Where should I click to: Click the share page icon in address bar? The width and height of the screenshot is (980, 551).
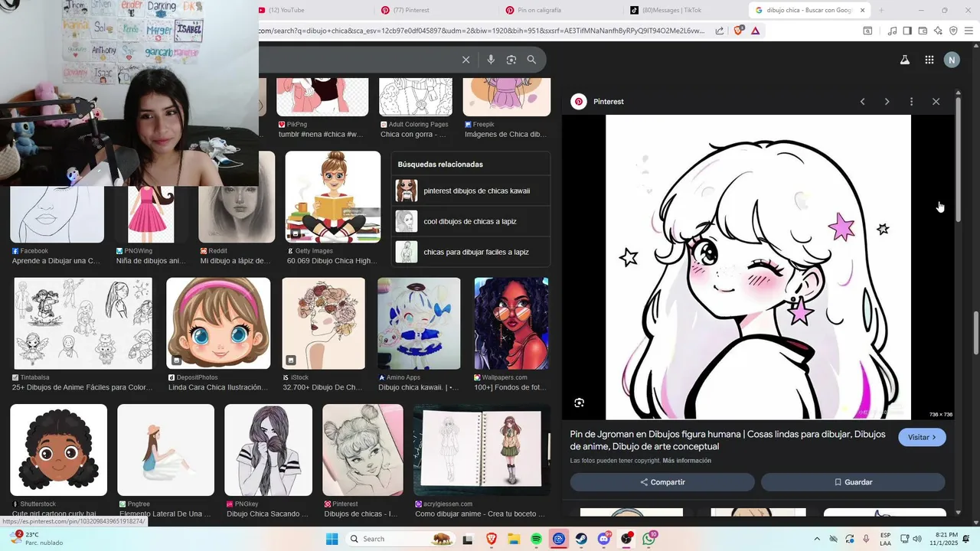[720, 31]
